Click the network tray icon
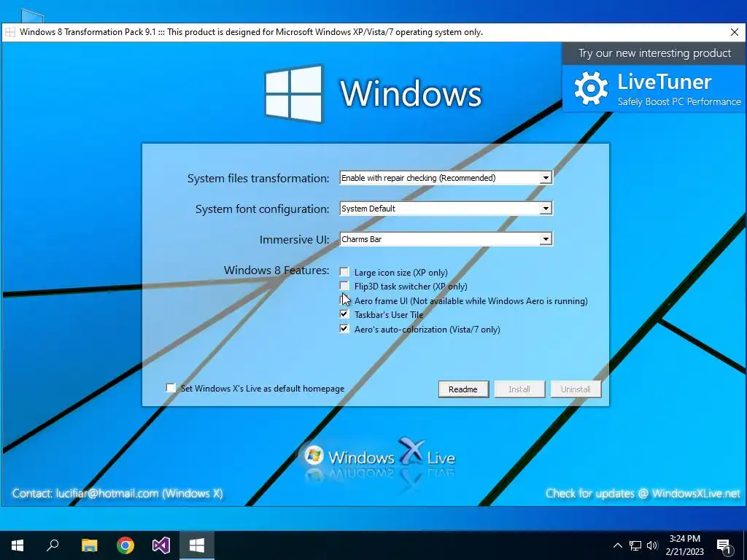 pos(635,545)
